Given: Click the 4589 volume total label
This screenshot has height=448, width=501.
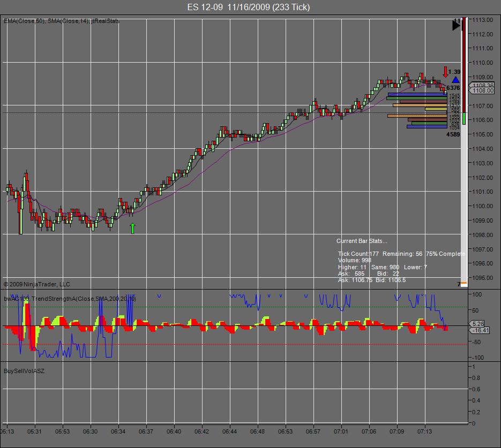Looking at the screenshot, I should pyautogui.click(x=453, y=134).
